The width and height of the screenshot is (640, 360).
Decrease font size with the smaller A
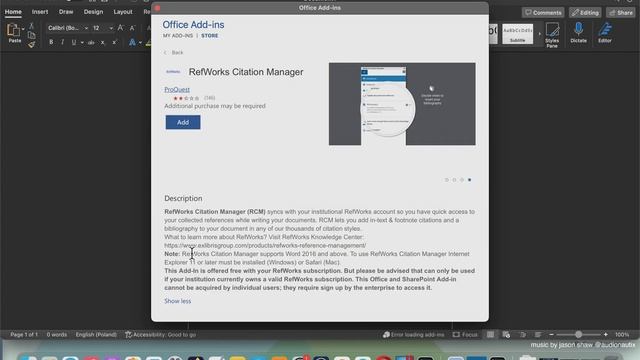[x=132, y=28]
